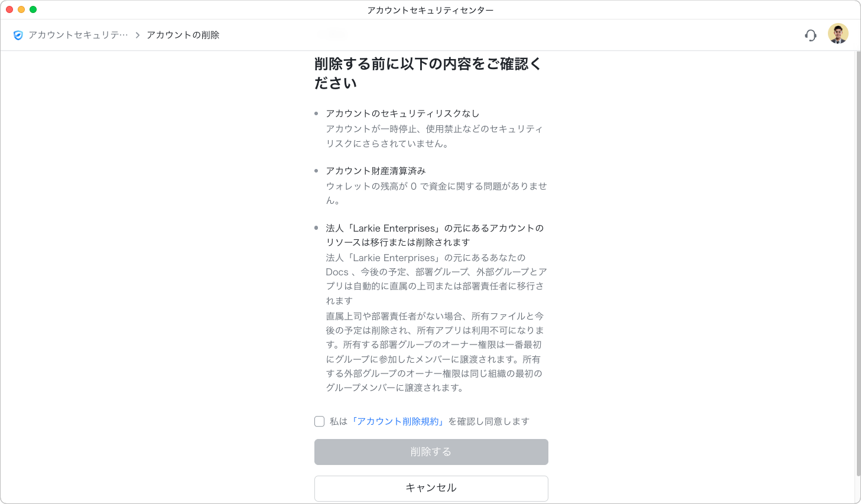Open the 「アカウント削除規約」 link
Screen dimensions: 861x504
(398, 421)
